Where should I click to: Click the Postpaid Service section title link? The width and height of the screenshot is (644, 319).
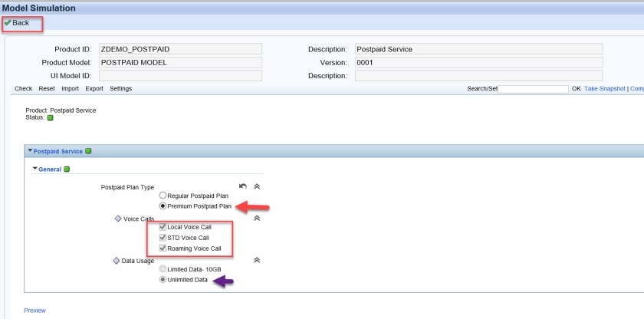pyautogui.click(x=58, y=152)
